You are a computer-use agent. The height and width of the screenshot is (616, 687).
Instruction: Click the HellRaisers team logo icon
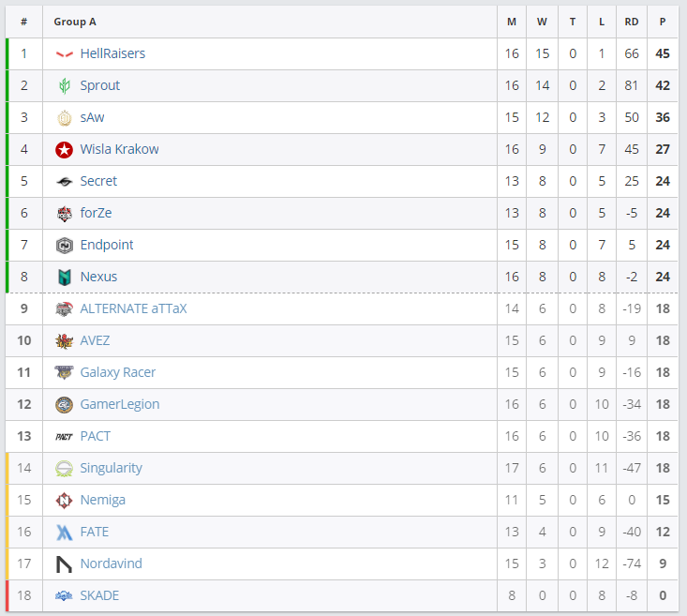pyautogui.click(x=64, y=54)
